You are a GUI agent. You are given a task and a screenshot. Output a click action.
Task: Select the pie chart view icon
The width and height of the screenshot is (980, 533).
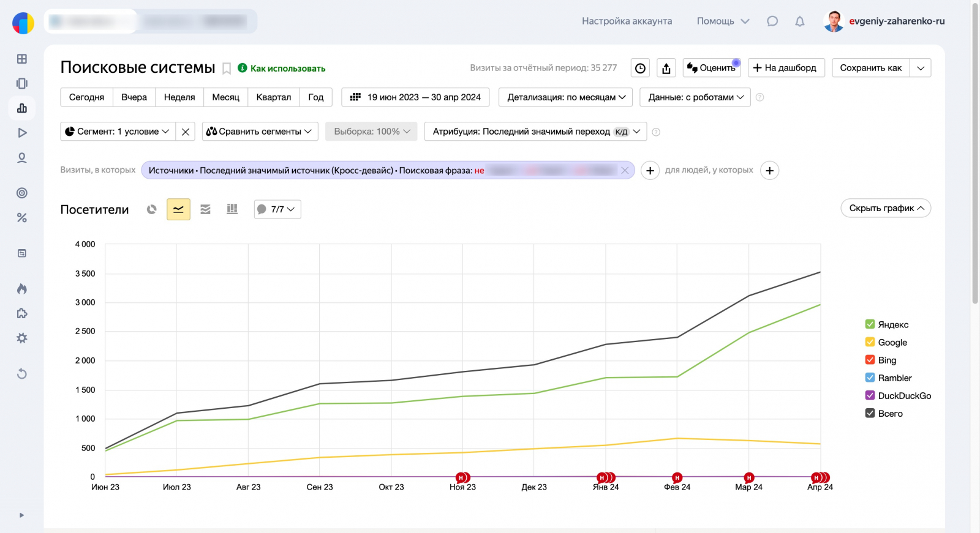(152, 209)
